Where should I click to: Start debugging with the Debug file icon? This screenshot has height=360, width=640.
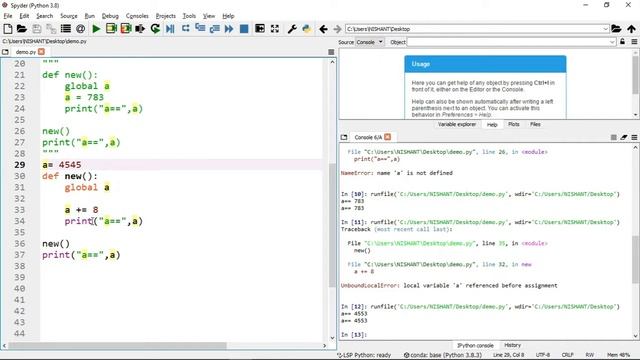point(170,29)
